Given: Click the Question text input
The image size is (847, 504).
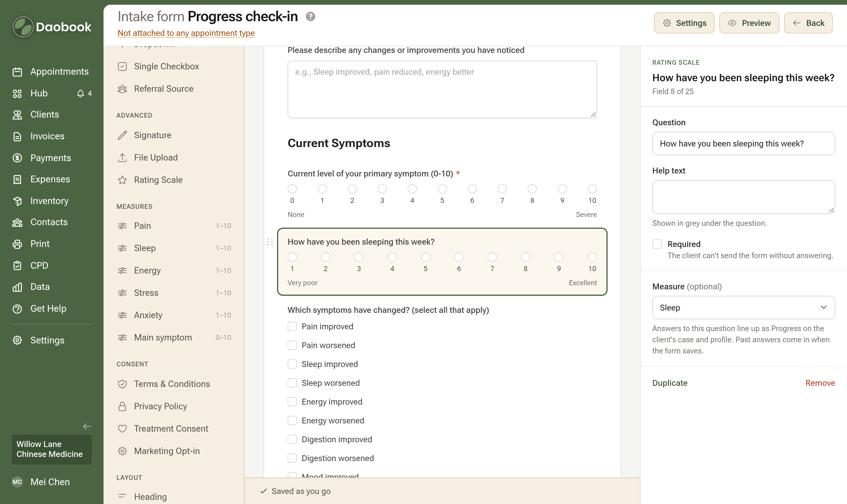Looking at the screenshot, I should (x=743, y=144).
